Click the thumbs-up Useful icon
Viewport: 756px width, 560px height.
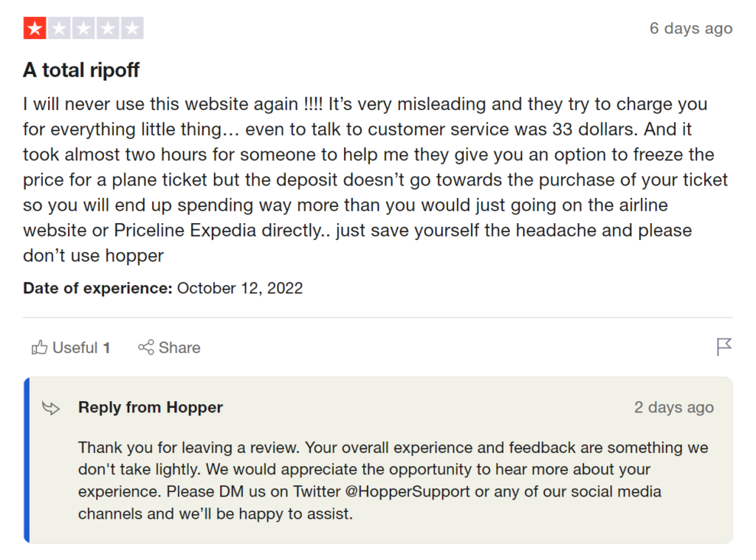click(40, 347)
